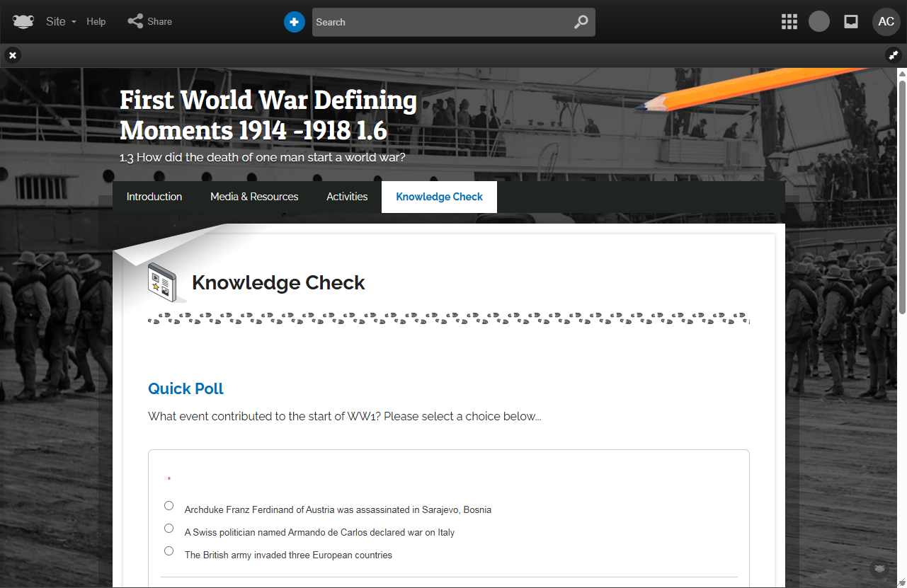Select the Swiss politician Armando de Carlos option
This screenshot has width=907, height=588.
coord(169,528)
